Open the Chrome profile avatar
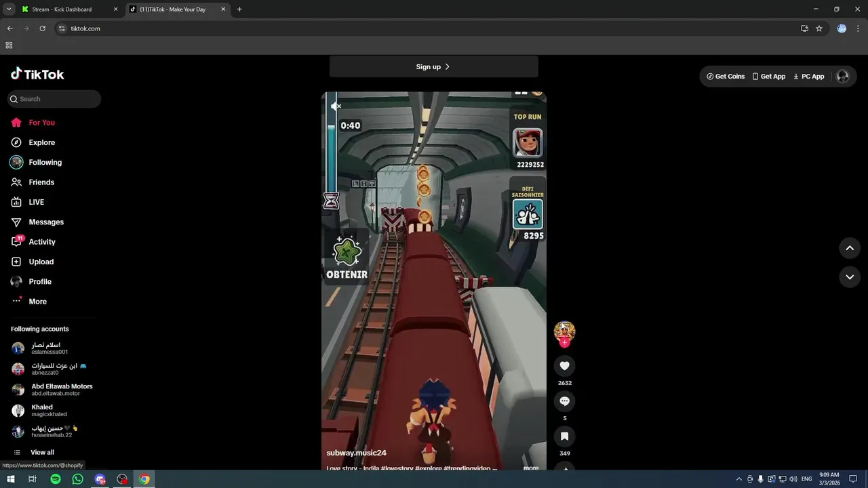The width and height of the screenshot is (868, 488). [842, 28]
